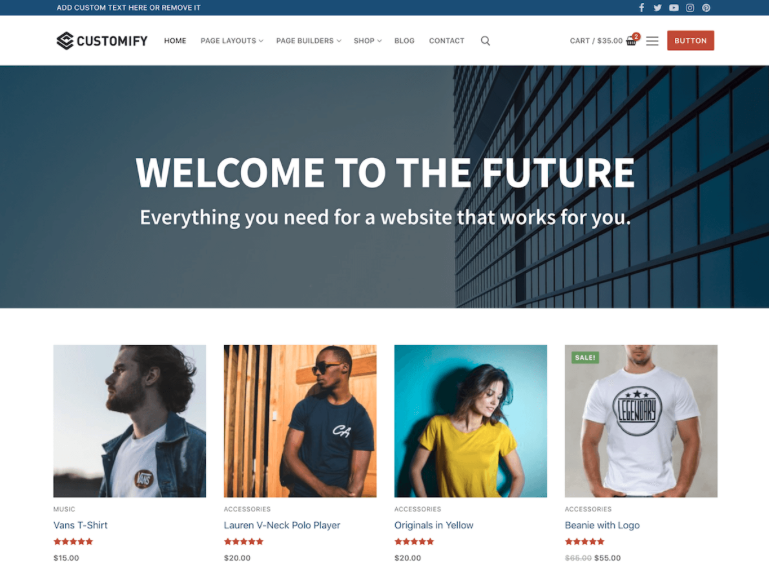
Task: Open Lauren V-Neck Polo Player link
Action: point(282,525)
